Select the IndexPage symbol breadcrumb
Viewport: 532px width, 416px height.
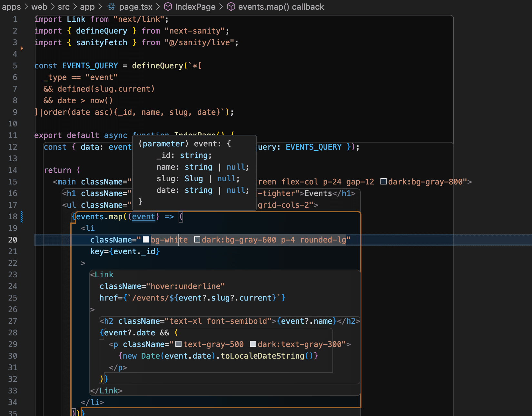click(x=195, y=7)
